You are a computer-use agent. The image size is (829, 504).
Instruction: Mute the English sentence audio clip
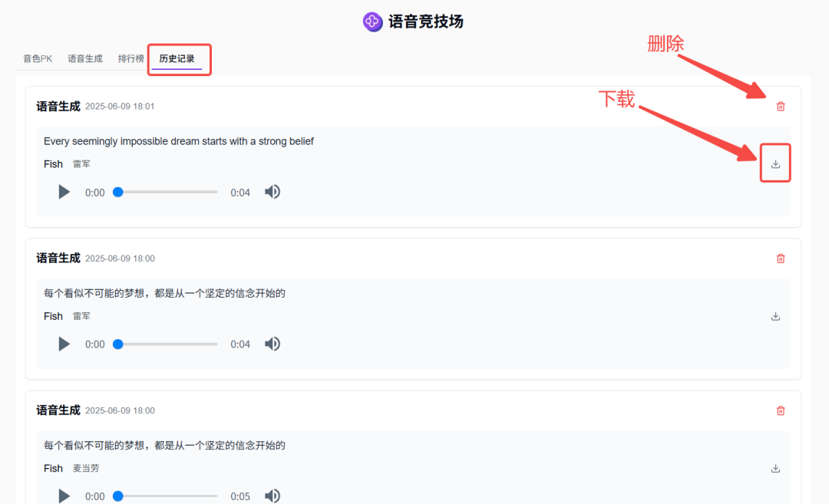point(272,192)
